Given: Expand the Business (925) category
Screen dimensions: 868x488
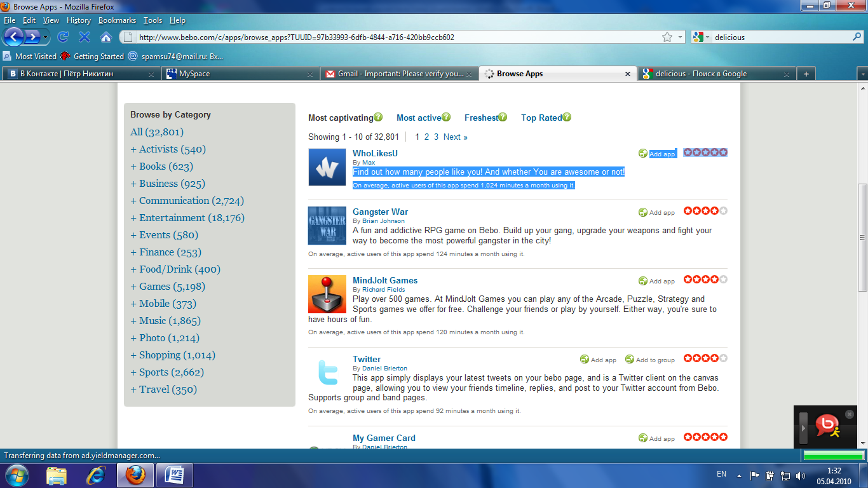Looking at the screenshot, I should point(133,184).
